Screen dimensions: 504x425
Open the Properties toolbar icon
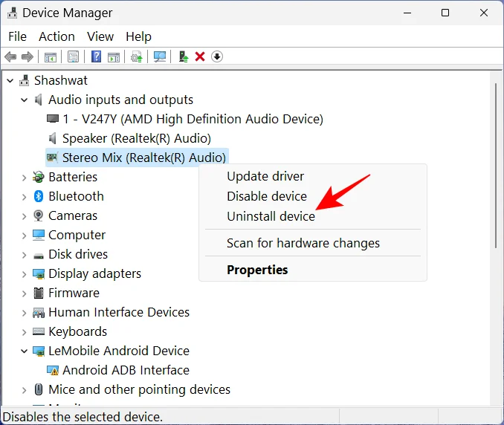pos(74,57)
